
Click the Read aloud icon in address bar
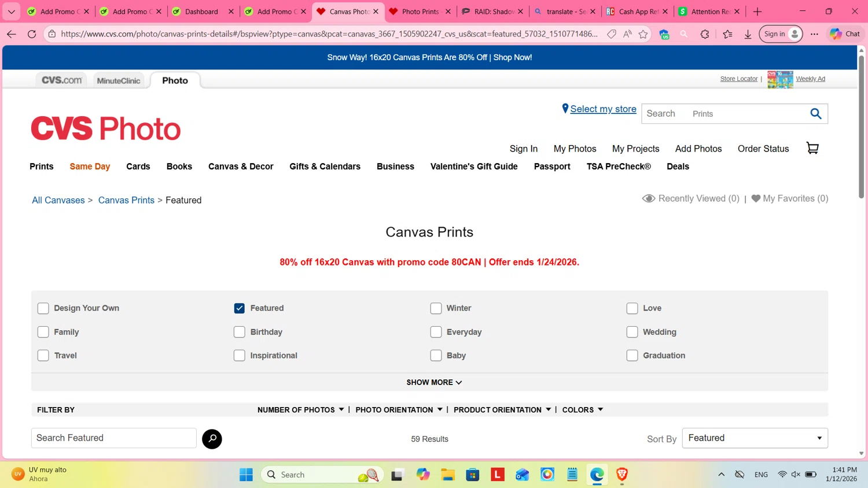[x=627, y=34]
